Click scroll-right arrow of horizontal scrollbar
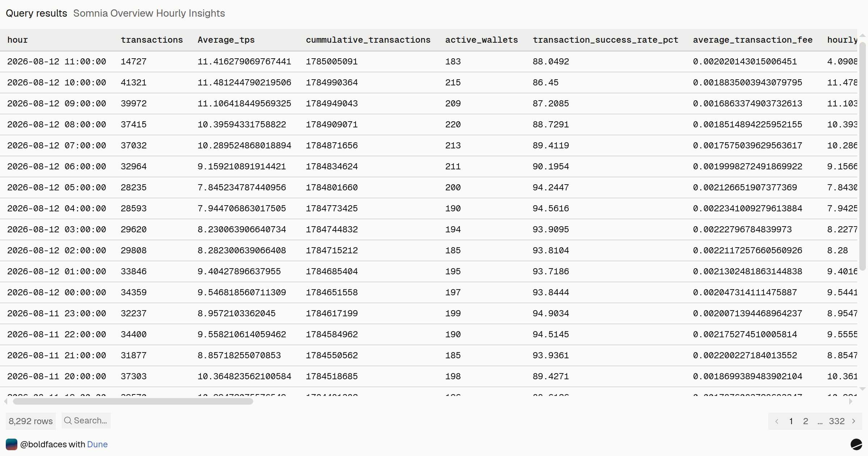The width and height of the screenshot is (868, 456). tap(851, 401)
